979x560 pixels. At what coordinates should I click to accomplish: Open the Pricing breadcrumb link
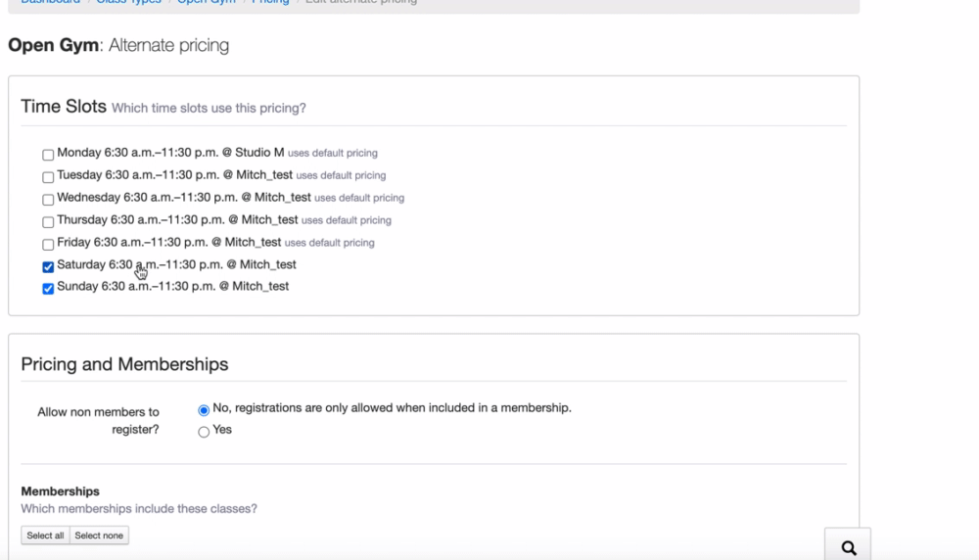(x=269, y=2)
